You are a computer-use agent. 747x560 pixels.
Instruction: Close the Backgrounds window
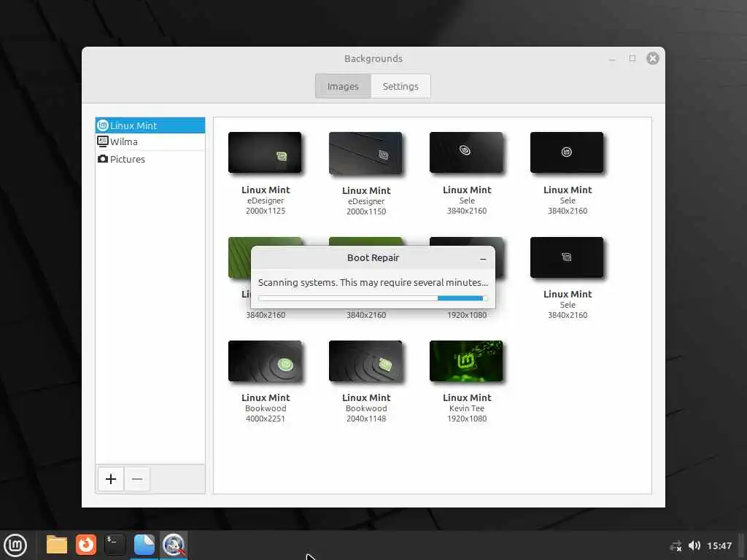pyautogui.click(x=653, y=58)
